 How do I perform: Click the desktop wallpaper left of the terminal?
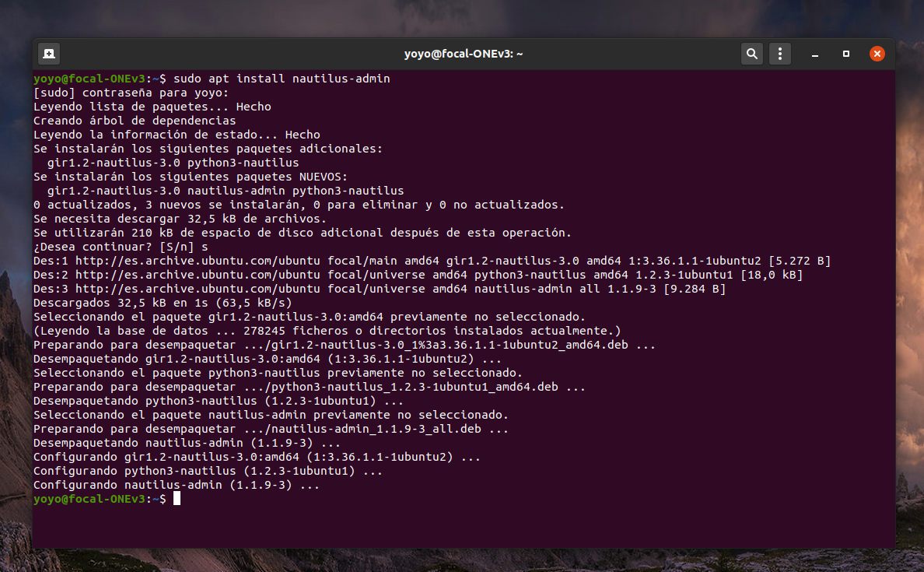[x=16, y=311]
